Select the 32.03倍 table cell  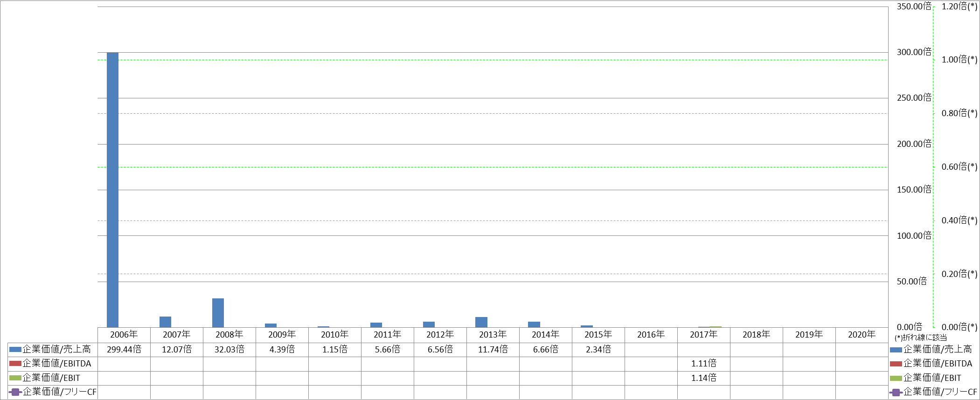(x=229, y=349)
